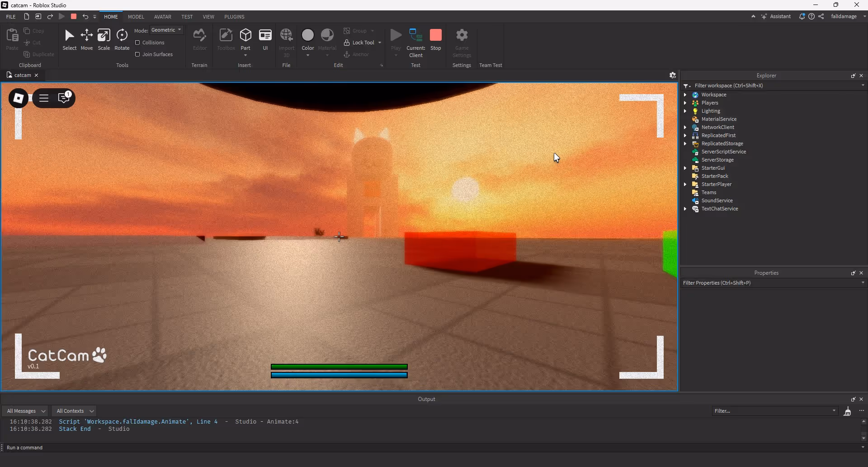Screen dimensions: 868x467
Task: Click the green health bar
Action: [339, 367]
